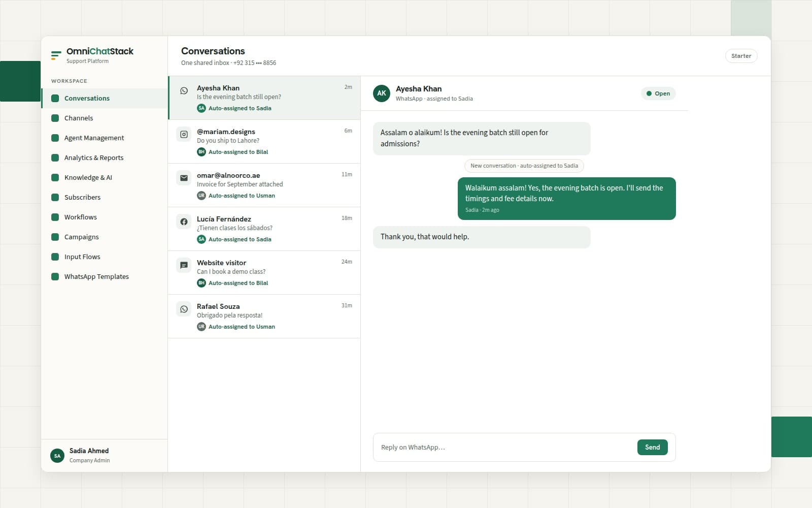Click chat icon beside Website visitor
The image size is (812, 508).
coord(184,265)
